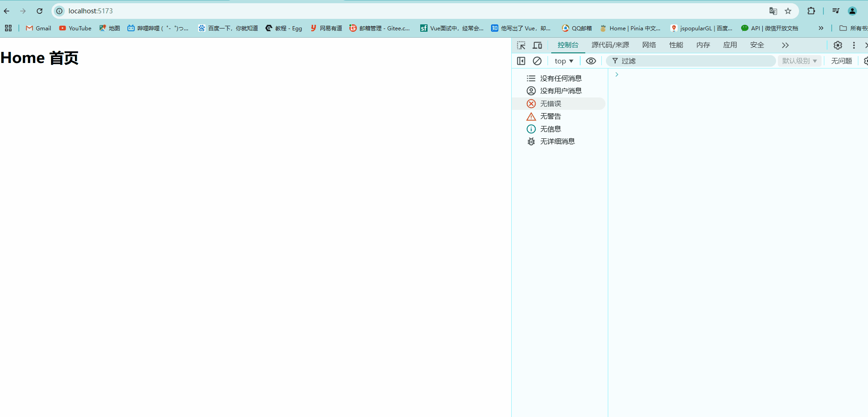The image size is (868, 417).
Task: Select the 没有用户消息 sidebar row
Action: click(x=559, y=91)
